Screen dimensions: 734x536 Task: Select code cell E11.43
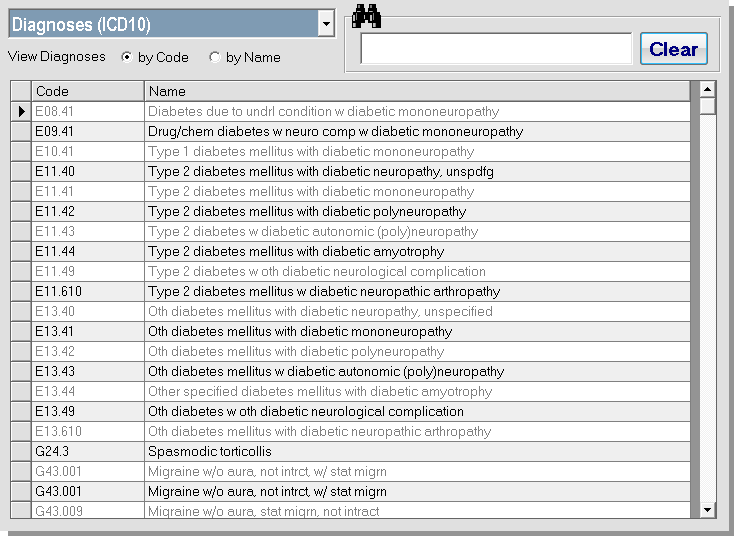88,231
